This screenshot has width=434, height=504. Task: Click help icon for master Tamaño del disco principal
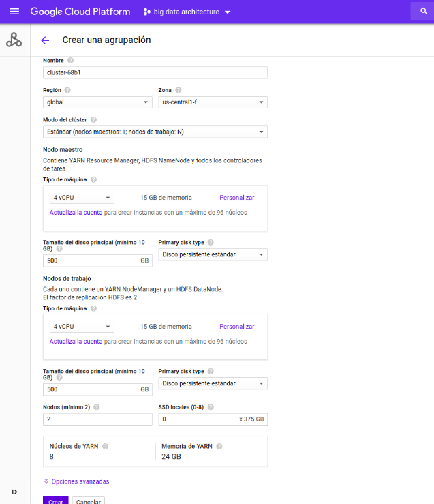click(x=59, y=248)
